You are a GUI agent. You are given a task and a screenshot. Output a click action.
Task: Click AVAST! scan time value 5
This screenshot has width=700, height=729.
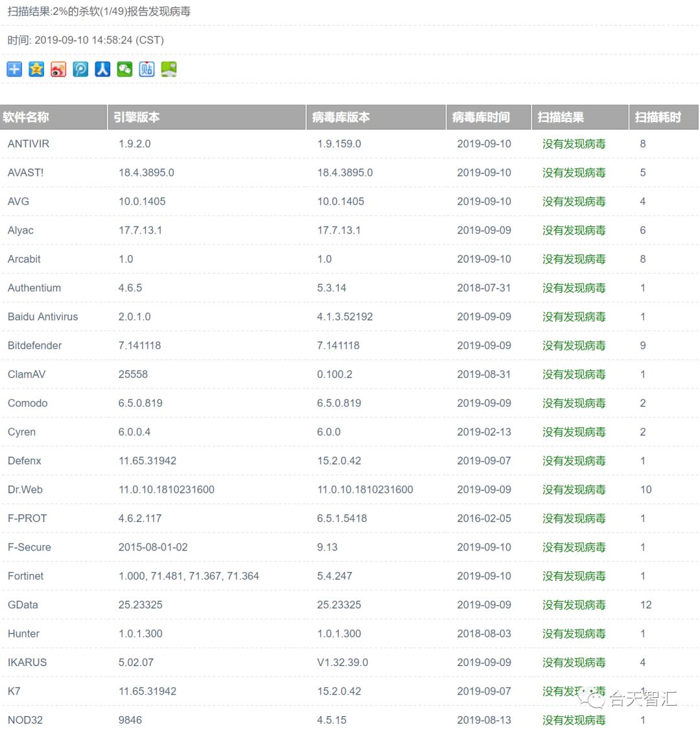pyautogui.click(x=643, y=173)
